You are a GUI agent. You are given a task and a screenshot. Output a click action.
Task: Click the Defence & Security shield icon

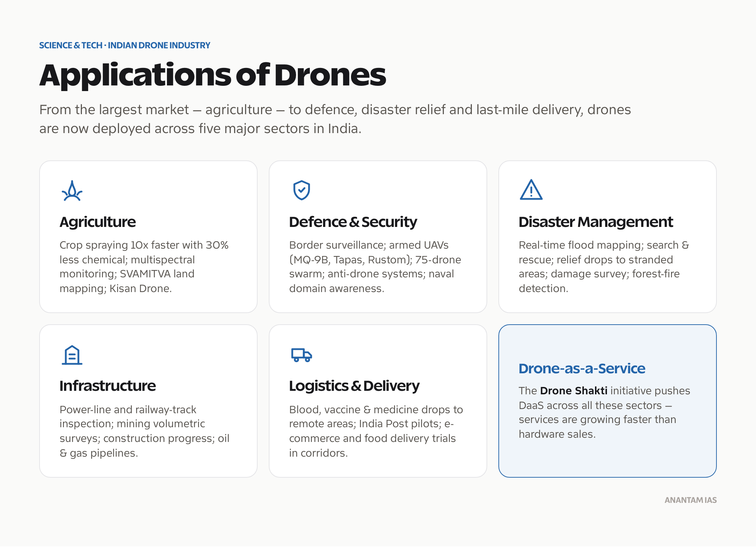point(302,191)
